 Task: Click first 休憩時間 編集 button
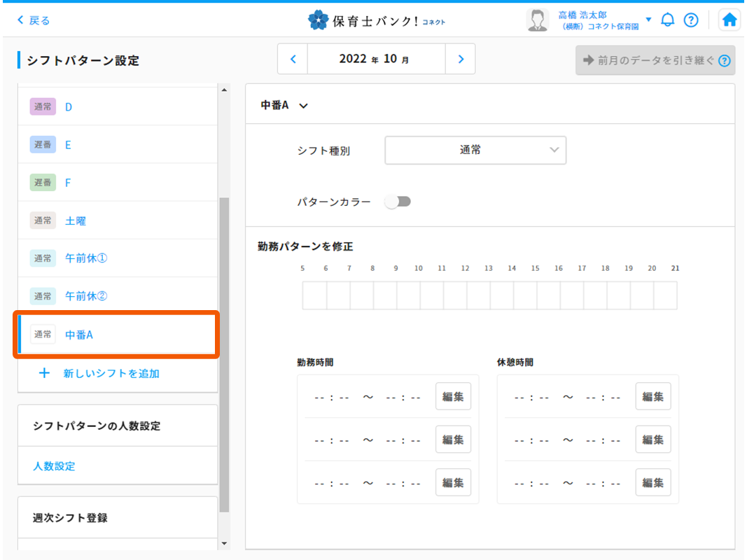tap(652, 397)
